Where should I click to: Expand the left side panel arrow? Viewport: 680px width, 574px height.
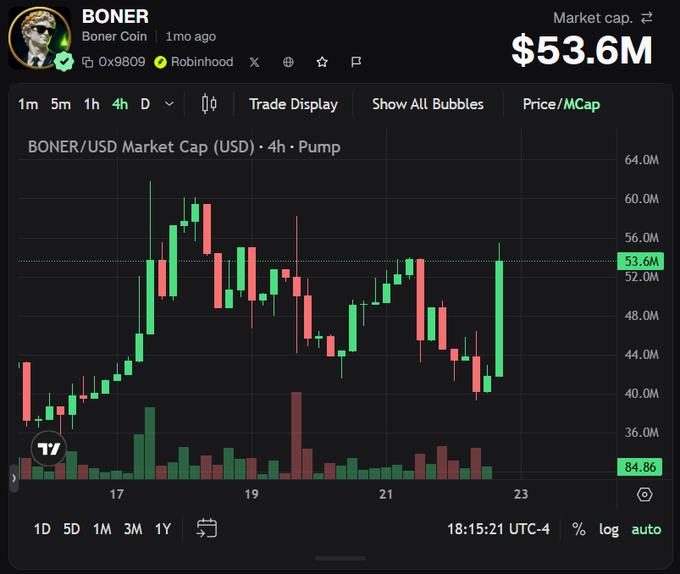tap(14, 478)
